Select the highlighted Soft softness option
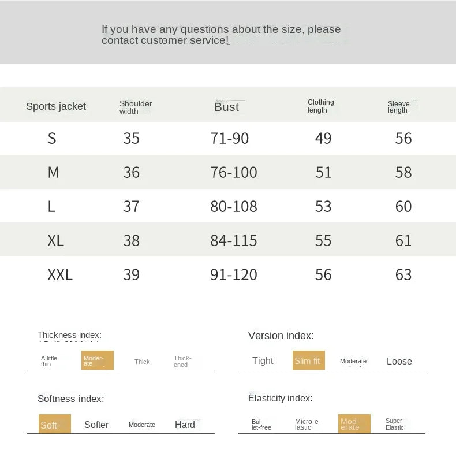This screenshot has height=476, width=456. click(x=54, y=424)
